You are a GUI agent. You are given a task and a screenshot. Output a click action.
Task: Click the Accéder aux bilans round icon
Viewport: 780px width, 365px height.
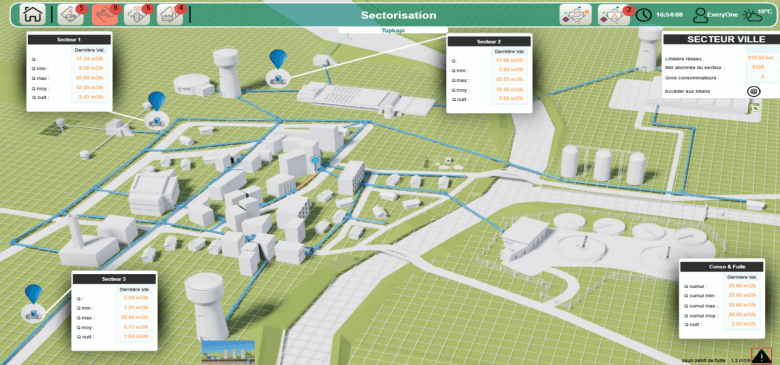[x=754, y=91]
